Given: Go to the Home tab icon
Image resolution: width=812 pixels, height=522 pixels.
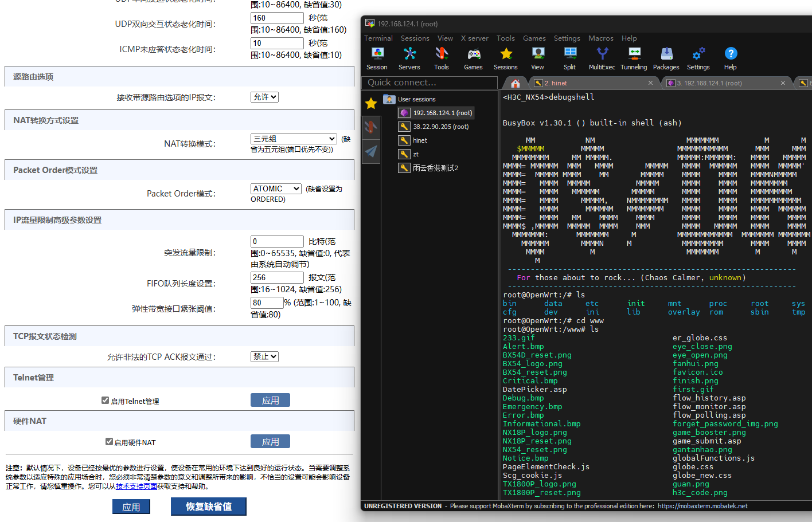Looking at the screenshot, I should tap(516, 83).
